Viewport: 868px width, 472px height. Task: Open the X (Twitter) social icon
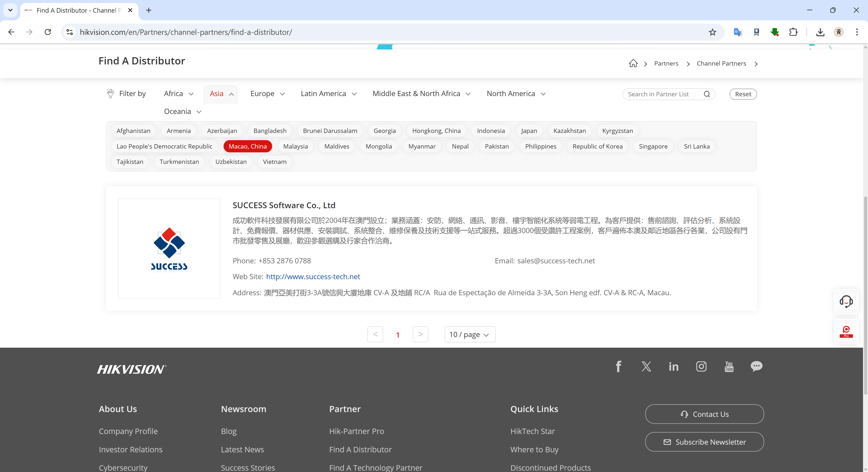646,366
